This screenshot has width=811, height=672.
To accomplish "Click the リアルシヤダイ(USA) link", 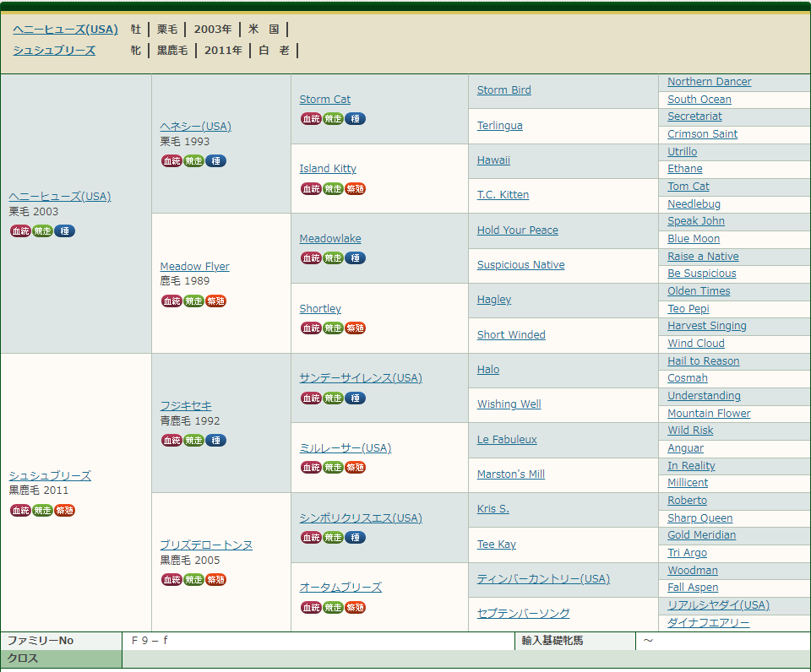I will pyautogui.click(x=718, y=604).
